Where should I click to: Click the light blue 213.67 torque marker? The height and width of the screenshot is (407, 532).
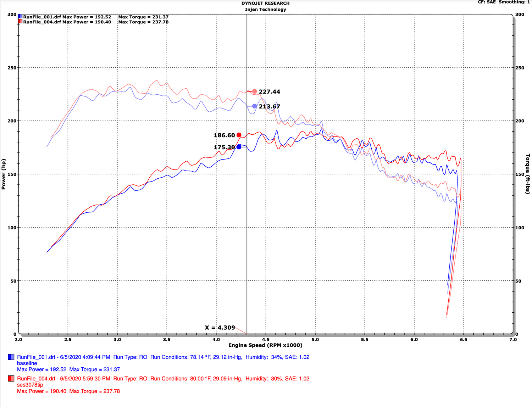click(x=255, y=106)
